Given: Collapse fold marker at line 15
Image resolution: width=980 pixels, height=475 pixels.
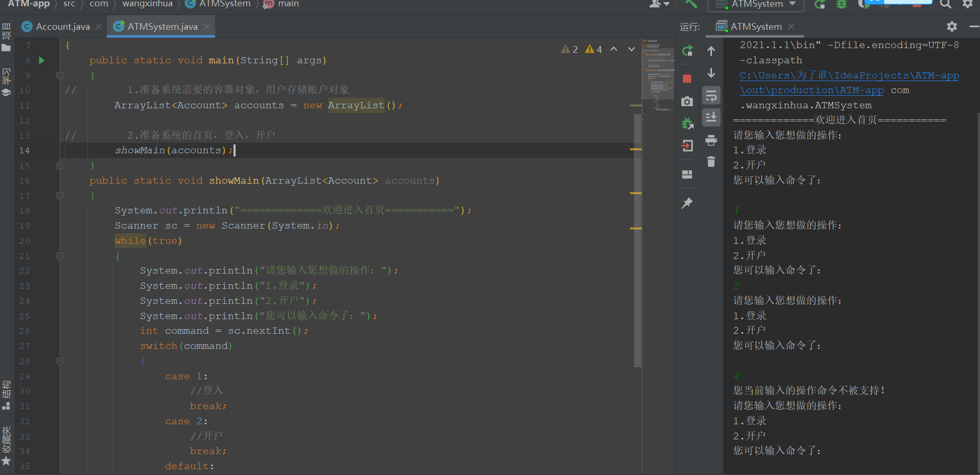Looking at the screenshot, I should (x=60, y=165).
